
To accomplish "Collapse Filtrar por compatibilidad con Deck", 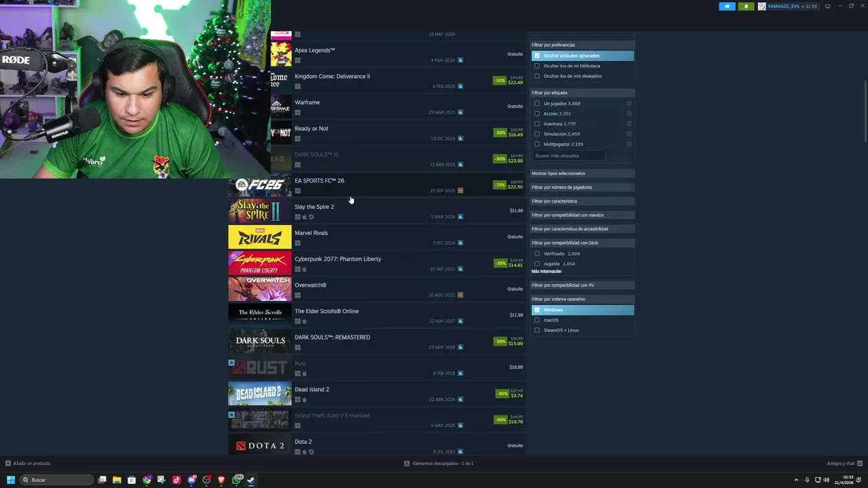I will click(583, 243).
